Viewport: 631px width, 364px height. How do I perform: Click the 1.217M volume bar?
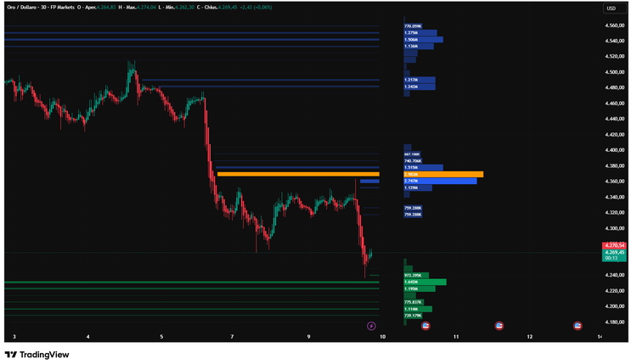coord(420,80)
